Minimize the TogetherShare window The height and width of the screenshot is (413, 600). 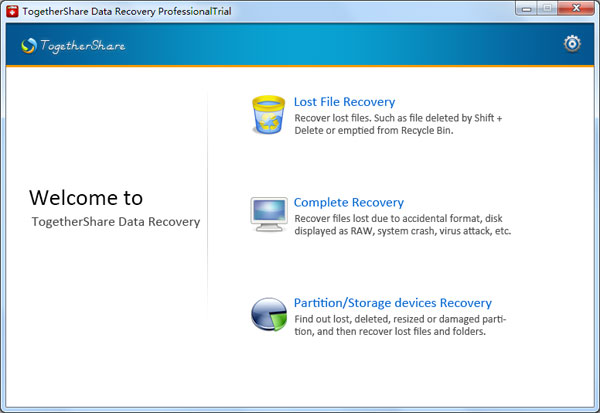(527, 8)
